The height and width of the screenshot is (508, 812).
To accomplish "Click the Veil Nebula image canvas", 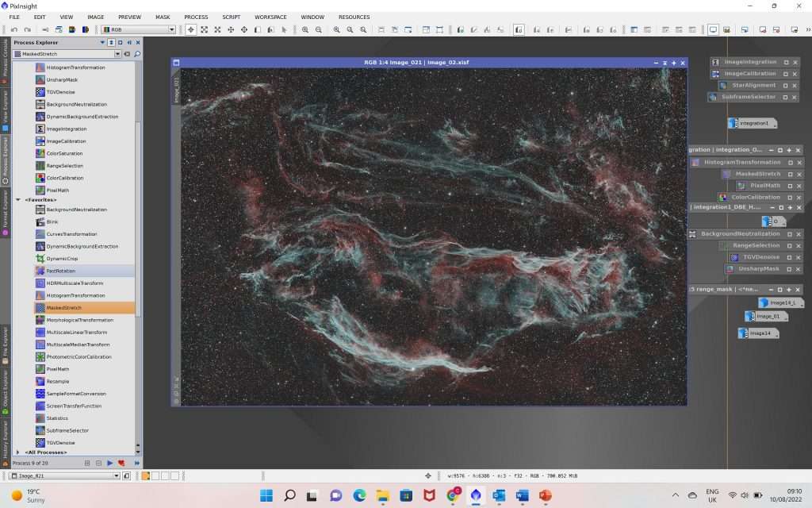I will point(434,237).
